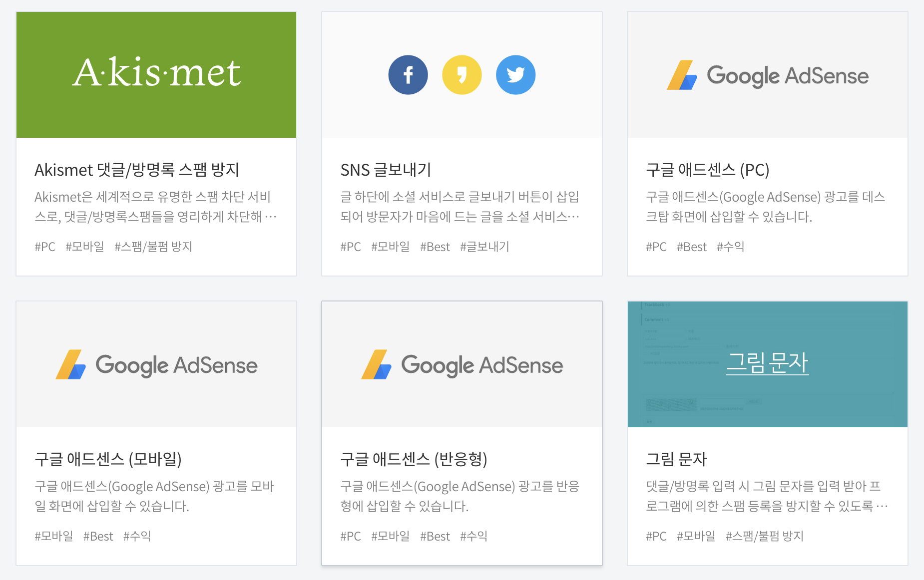924x580 pixels.
Task: Open the 구글 애드센스 (모바일) title
Action: pyautogui.click(x=108, y=459)
